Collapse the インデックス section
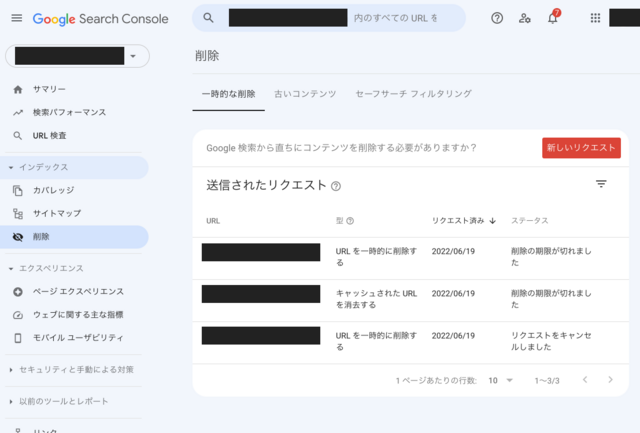The width and height of the screenshot is (640, 433). pyautogui.click(x=74, y=167)
